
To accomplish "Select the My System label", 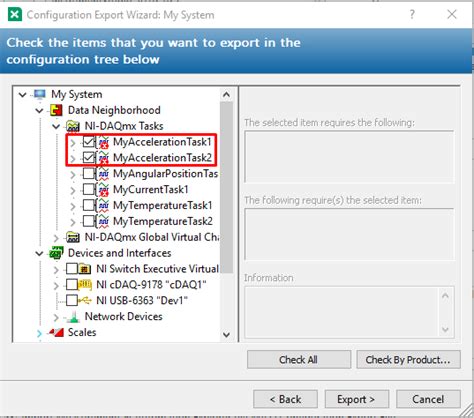I will coord(77,94).
